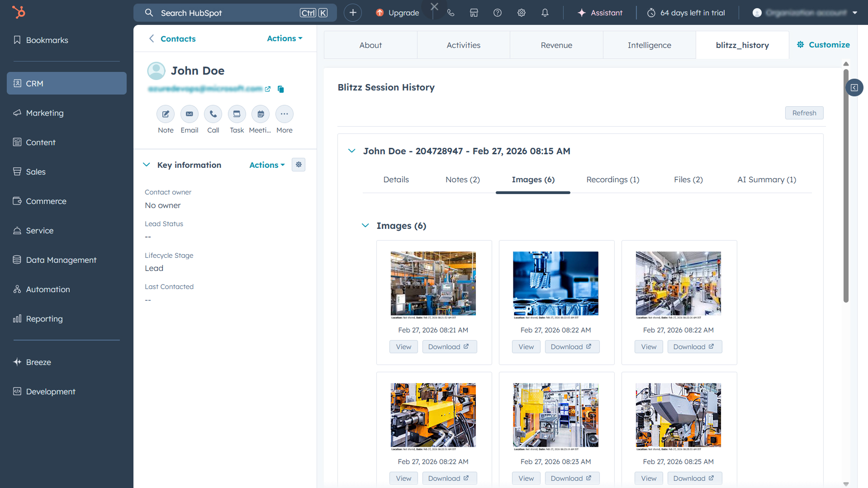
Task: Open the notifications bell
Action: pyautogui.click(x=545, y=13)
